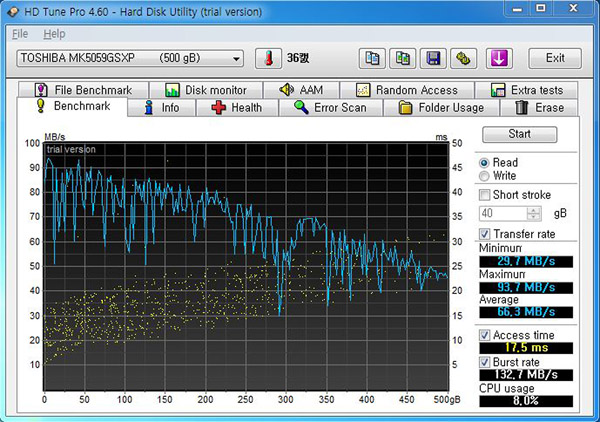Click the Start benchmark button
Screen dimensions: 600x422
tap(519, 134)
